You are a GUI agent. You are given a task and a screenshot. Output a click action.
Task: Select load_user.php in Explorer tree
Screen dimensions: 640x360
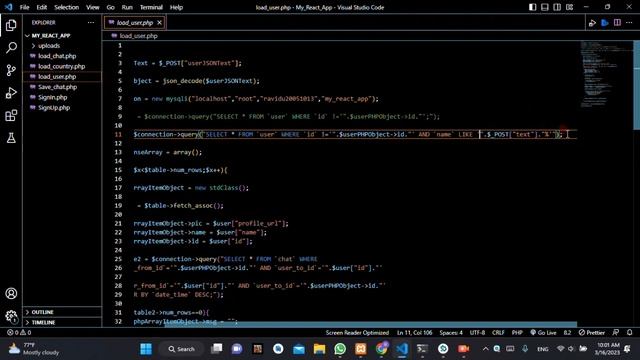[62, 77]
